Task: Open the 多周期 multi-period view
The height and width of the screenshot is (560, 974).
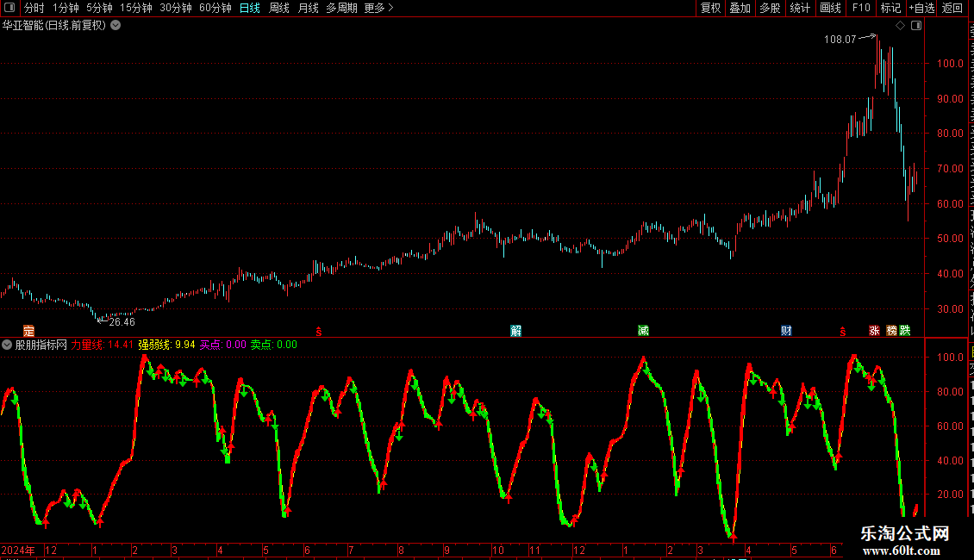Action: (x=341, y=8)
